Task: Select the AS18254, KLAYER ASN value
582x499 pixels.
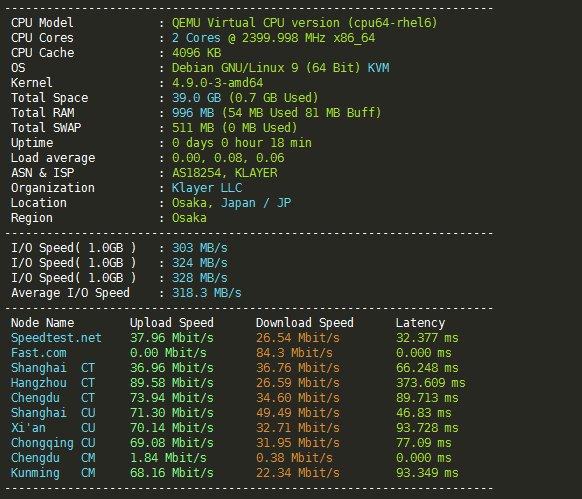Action: point(225,173)
